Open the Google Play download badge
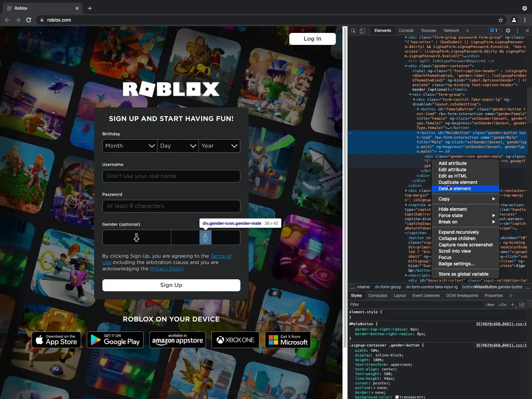This screenshot has height=399, width=532. click(115, 340)
